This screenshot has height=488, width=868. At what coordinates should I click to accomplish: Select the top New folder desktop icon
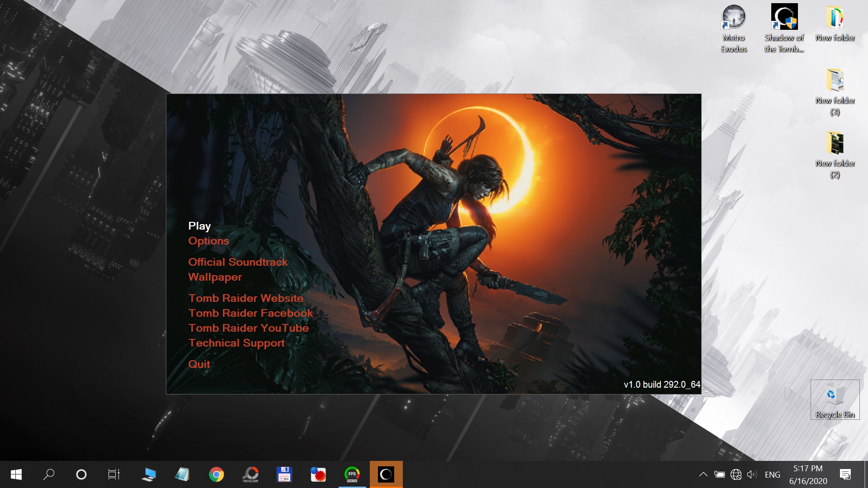coord(835,23)
